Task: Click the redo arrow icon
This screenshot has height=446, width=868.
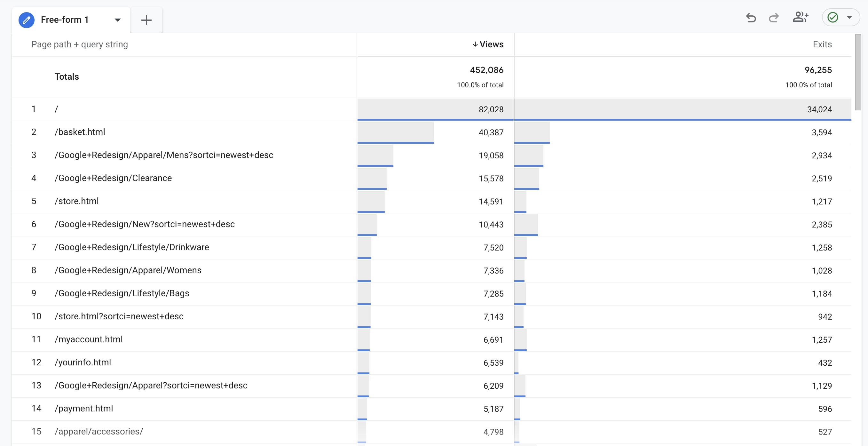Action: click(774, 18)
